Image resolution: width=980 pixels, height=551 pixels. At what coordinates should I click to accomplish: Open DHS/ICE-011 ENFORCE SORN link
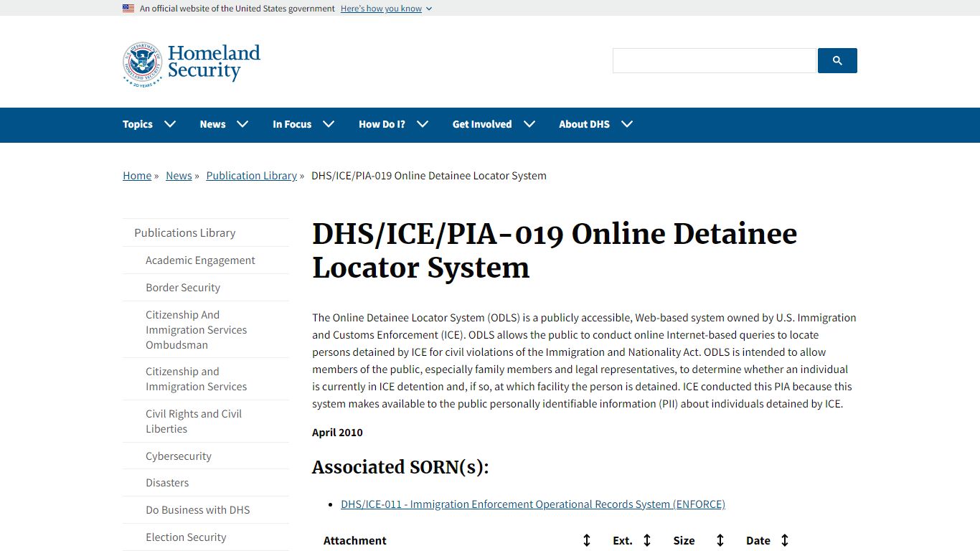(x=533, y=504)
